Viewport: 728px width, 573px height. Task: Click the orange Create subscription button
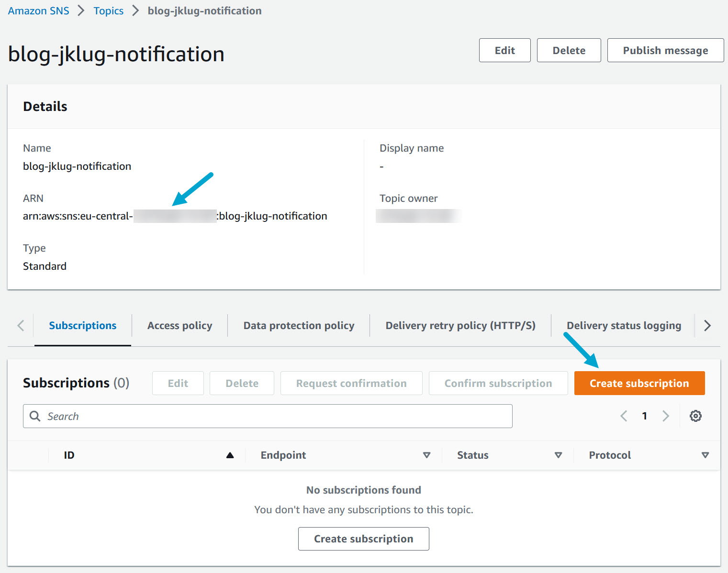[639, 384]
